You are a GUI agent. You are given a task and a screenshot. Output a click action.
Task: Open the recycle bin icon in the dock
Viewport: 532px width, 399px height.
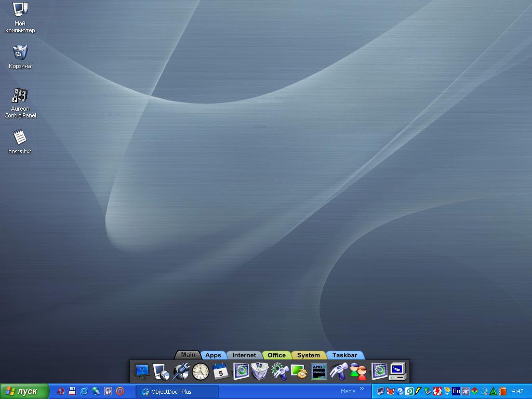coord(259,371)
